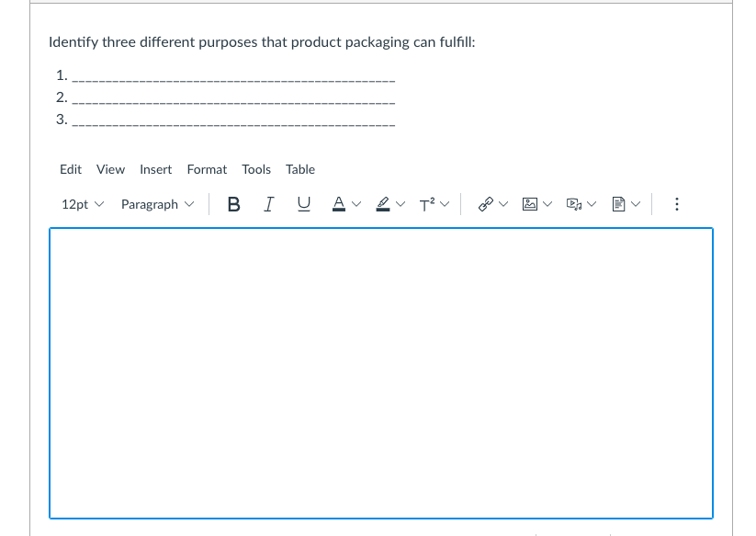Expand the superscript options arrow
756x536 pixels.
click(445, 204)
